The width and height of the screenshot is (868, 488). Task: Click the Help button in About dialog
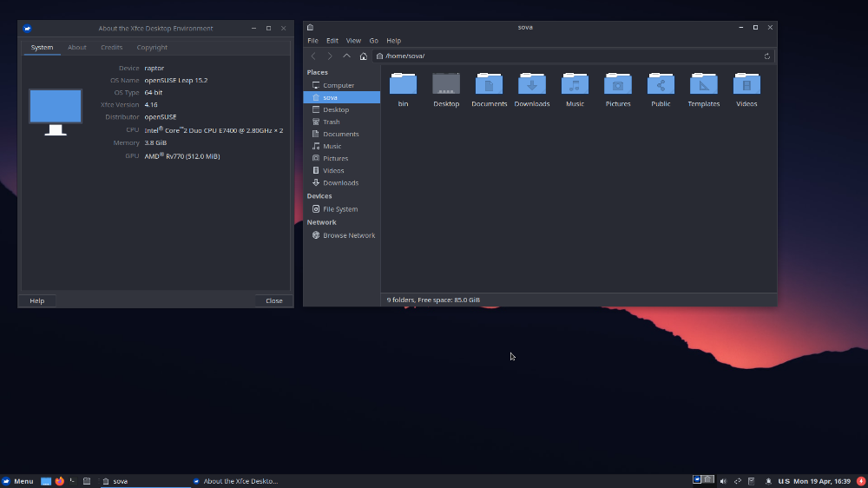(37, 300)
